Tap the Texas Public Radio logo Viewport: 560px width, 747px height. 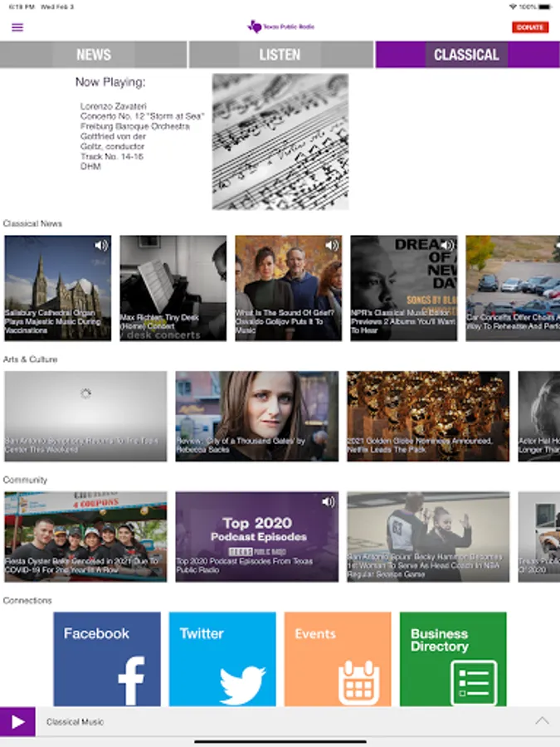(280, 27)
